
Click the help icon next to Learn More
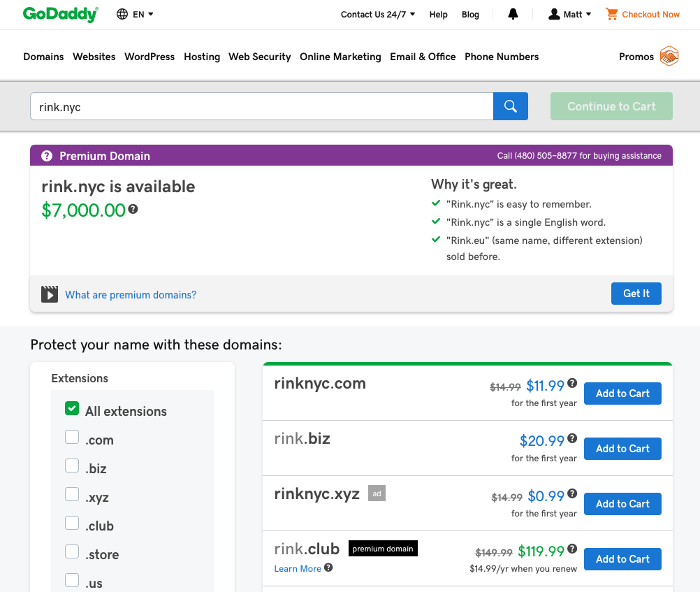click(x=328, y=568)
